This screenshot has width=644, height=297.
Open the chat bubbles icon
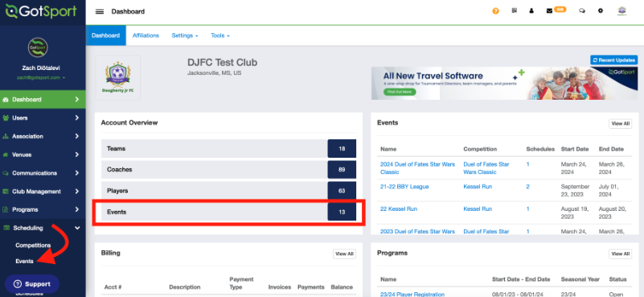[582, 11]
